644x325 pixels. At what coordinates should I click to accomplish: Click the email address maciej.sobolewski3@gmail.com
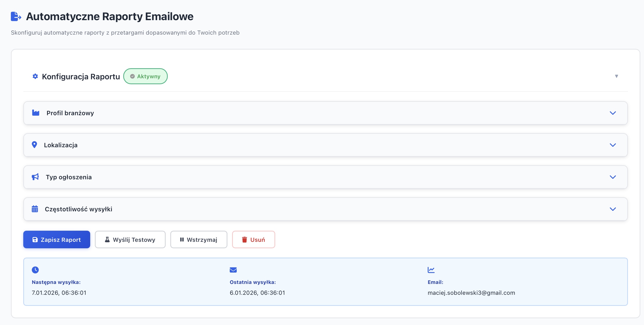point(471,293)
